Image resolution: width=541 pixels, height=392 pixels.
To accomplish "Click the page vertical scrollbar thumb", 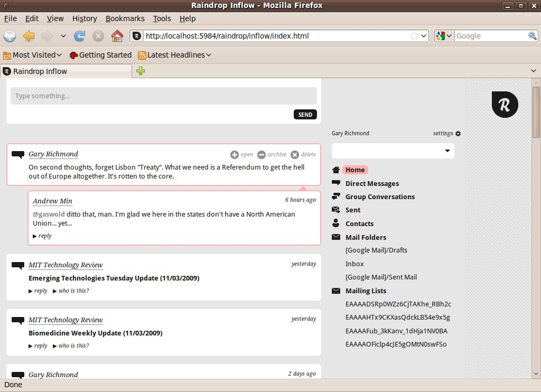I will click(536, 112).
